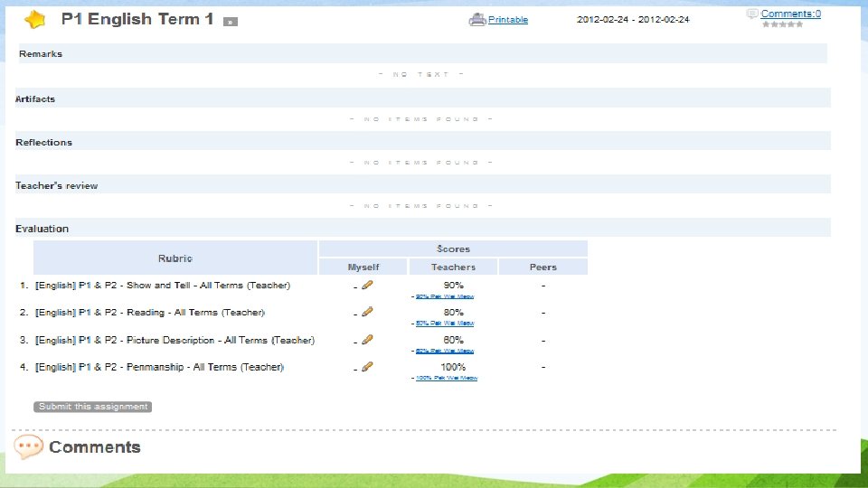
Task: Click the Reflections section header
Action: (x=423, y=142)
